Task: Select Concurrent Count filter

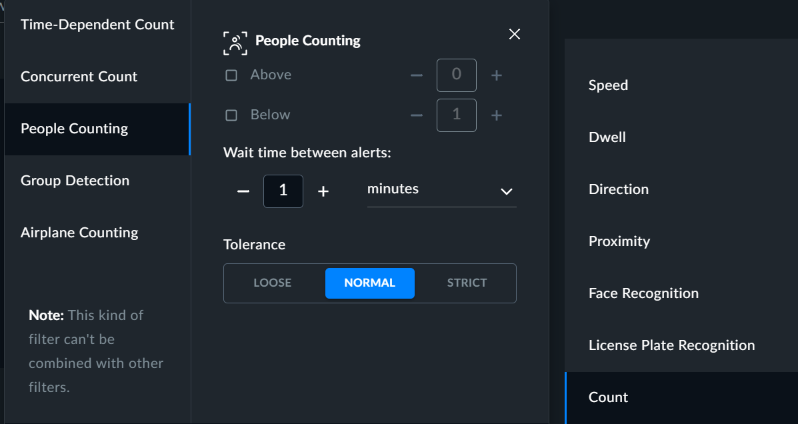Action: [x=97, y=77]
